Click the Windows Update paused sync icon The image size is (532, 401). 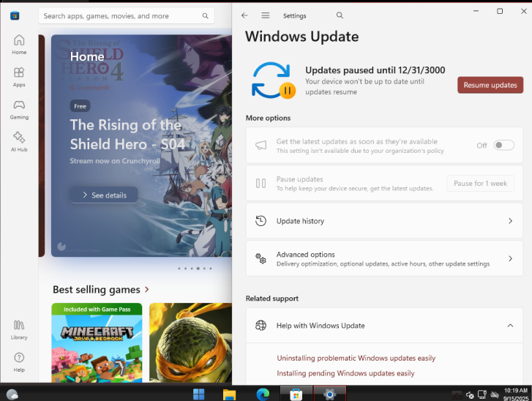click(x=274, y=80)
